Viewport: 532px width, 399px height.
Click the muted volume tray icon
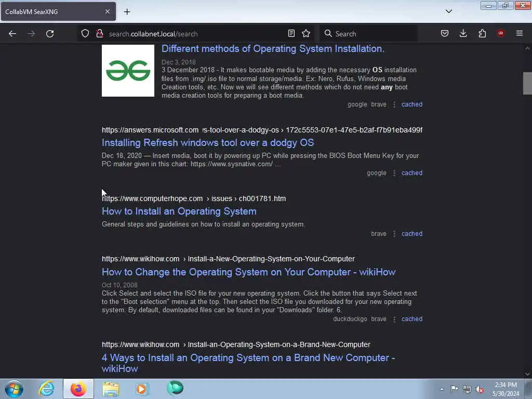click(x=480, y=390)
